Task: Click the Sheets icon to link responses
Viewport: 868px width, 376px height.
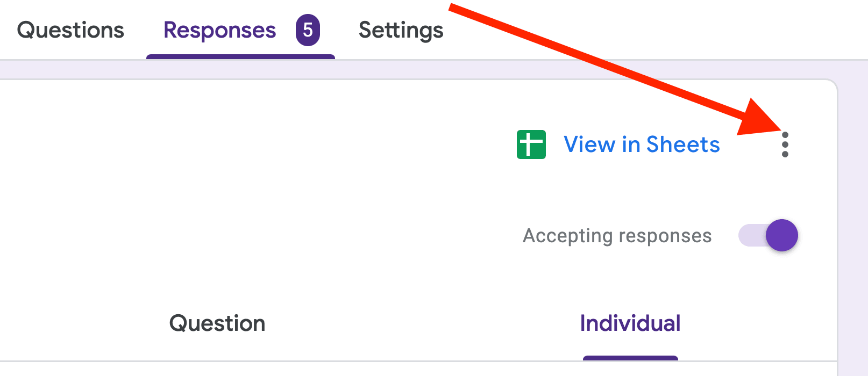Action: point(531,144)
